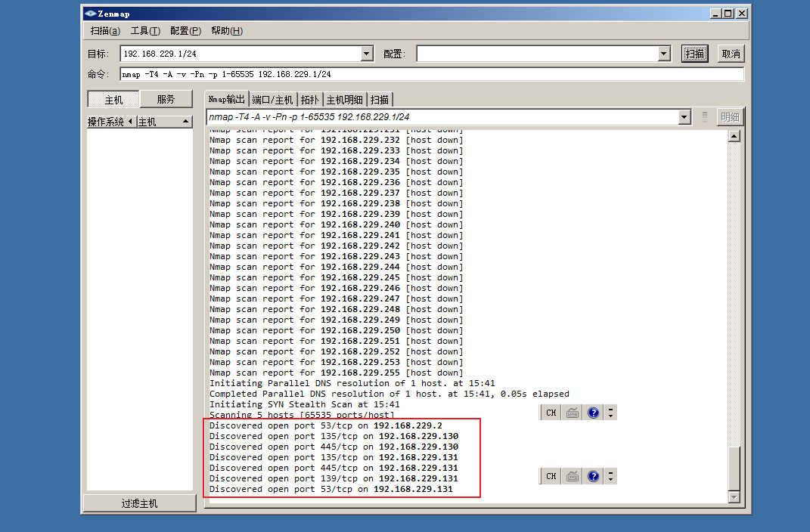Click the 过滤主机 filter hosts button
The image size is (810, 532).
(139, 503)
